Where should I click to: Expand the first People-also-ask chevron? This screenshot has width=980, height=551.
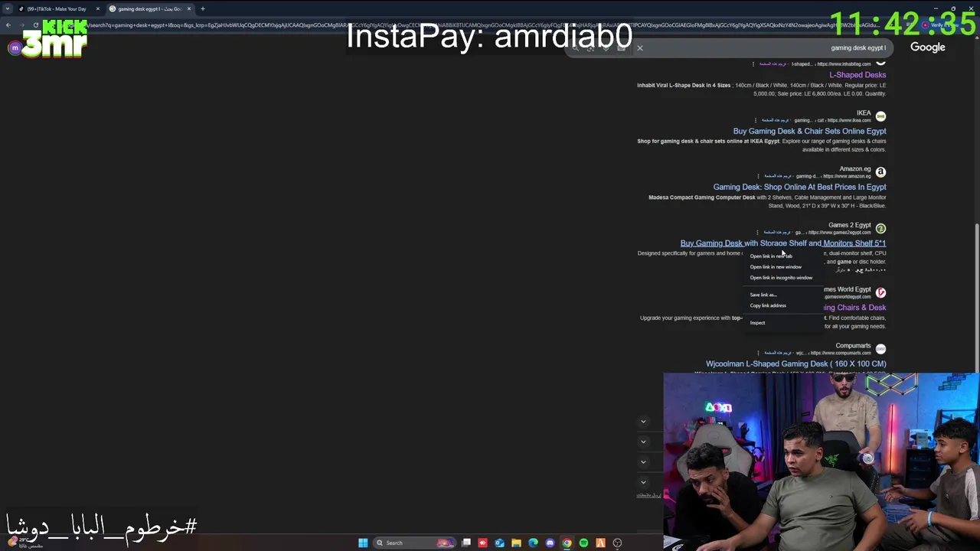click(643, 422)
